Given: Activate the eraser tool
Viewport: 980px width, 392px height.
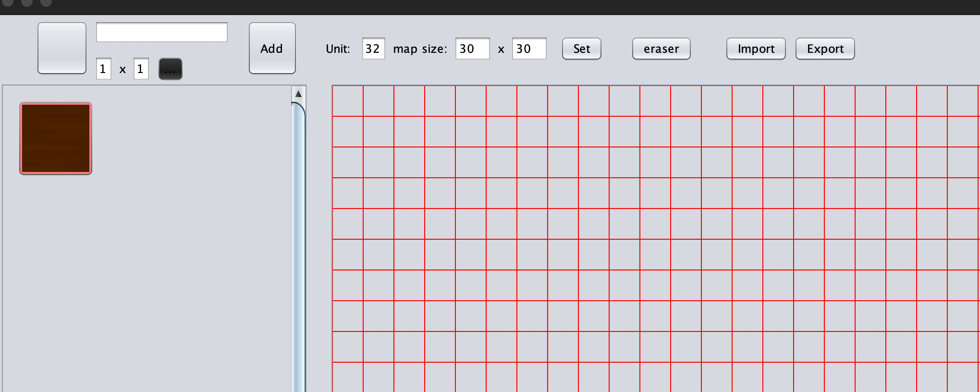Looking at the screenshot, I should tap(661, 49).
